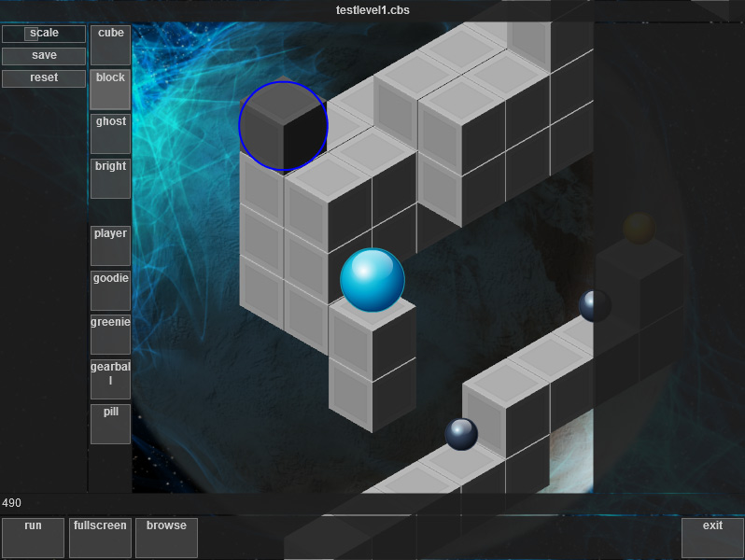Toggle fullscreen mode
Viewport: 745px width, 560px height.
100,537
